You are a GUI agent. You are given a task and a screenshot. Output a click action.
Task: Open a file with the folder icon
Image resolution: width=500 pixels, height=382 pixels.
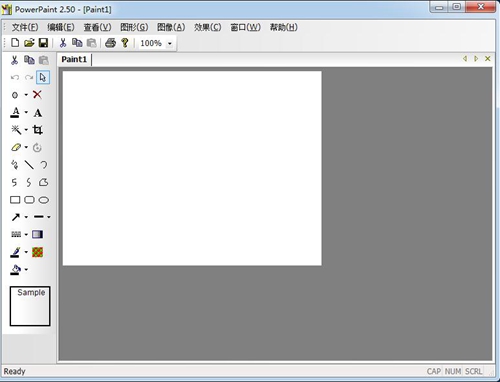coord(29,43)
